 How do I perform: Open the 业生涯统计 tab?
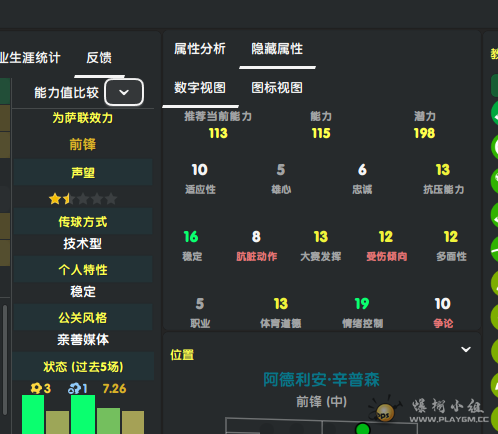coord(30,58)
